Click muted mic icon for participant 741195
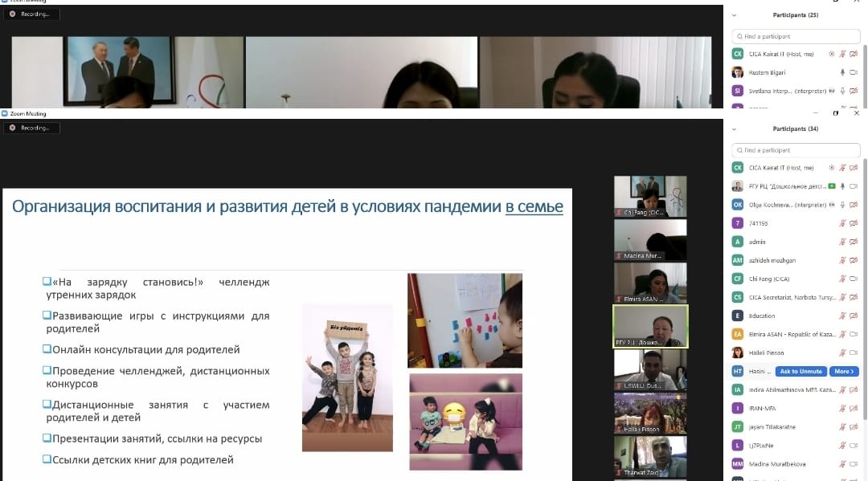This screenshot has height=481, width=868. (x=841, y=223)
